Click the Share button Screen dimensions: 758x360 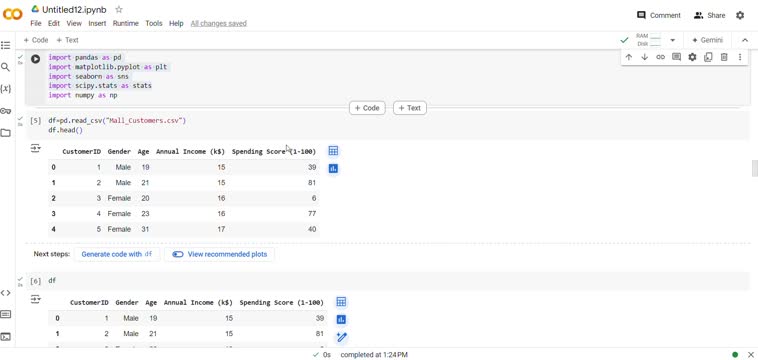pos(710,15)
